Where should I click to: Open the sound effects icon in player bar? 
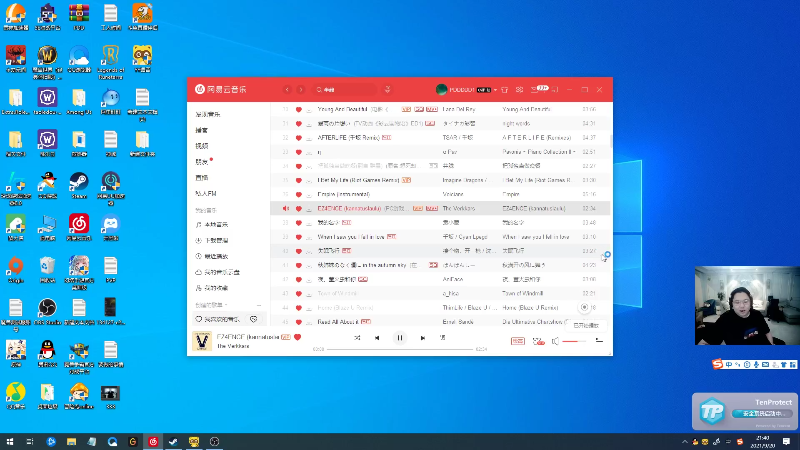click(x=538, y=341)
